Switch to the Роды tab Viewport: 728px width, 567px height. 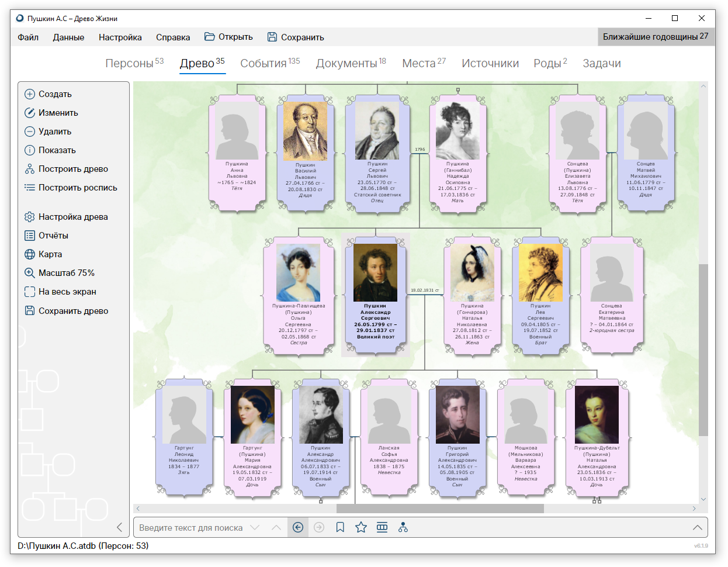550,63
